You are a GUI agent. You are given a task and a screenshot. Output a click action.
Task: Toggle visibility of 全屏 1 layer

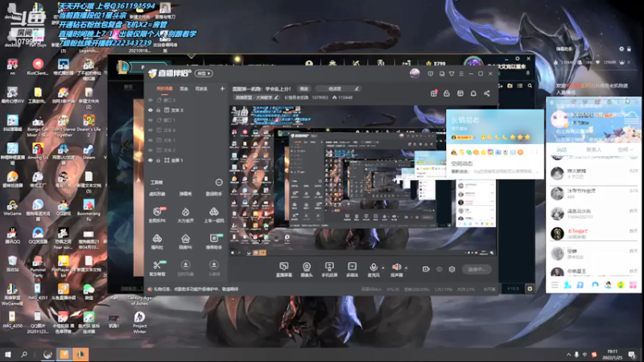[x=151, y=160]
